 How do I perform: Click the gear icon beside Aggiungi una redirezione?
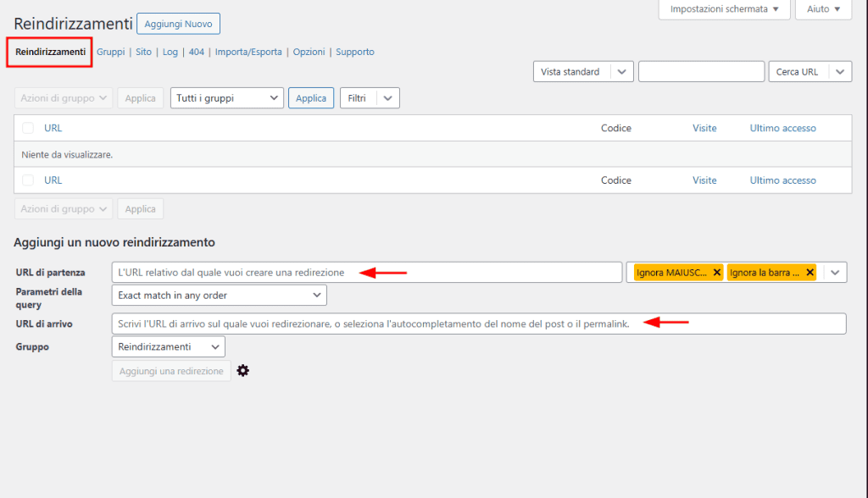click(x=243, y=371)
